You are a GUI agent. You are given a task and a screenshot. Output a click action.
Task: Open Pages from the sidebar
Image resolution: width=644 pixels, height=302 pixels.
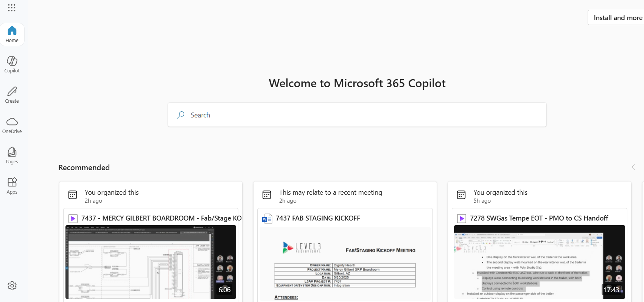click(12, 155)
